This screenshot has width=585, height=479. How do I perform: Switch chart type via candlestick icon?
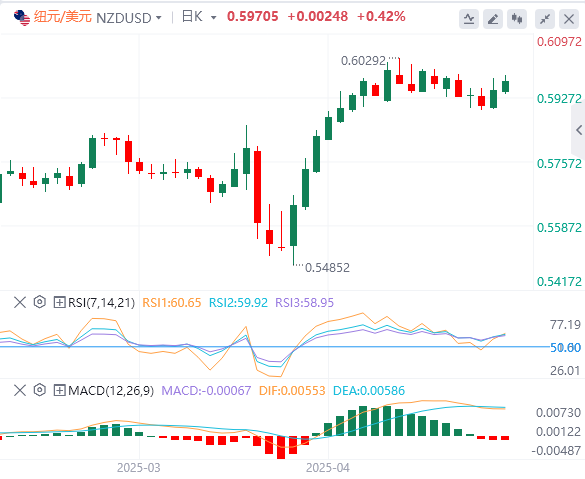[517, 19]
